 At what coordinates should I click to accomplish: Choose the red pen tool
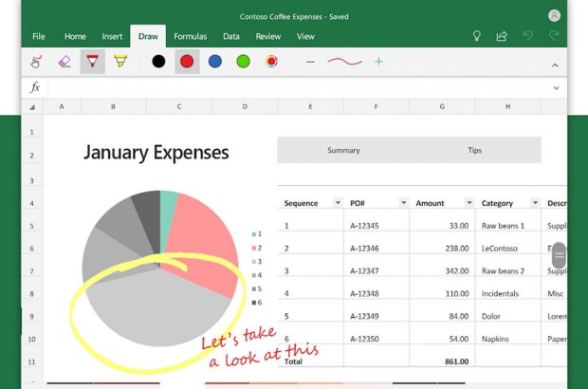tap(92, 62)
